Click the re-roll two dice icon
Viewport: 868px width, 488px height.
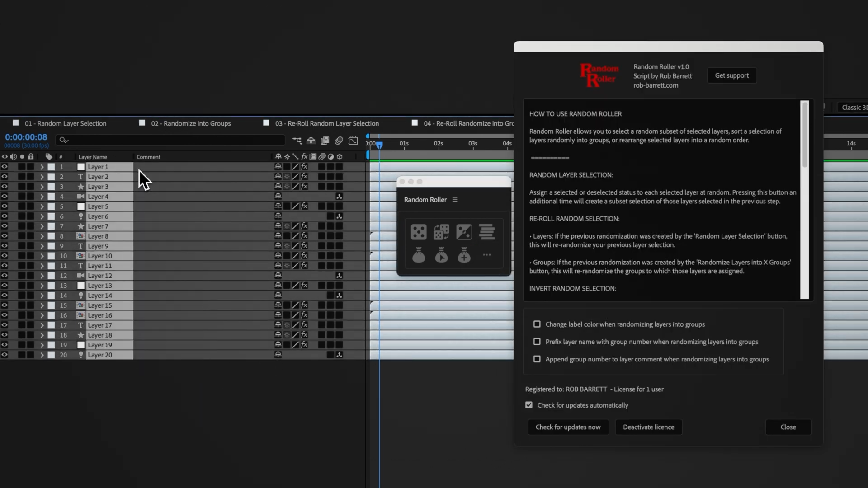[441, 232]
